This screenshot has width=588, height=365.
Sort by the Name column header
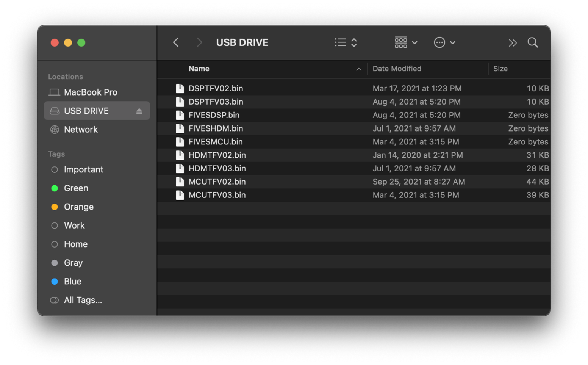199,69
